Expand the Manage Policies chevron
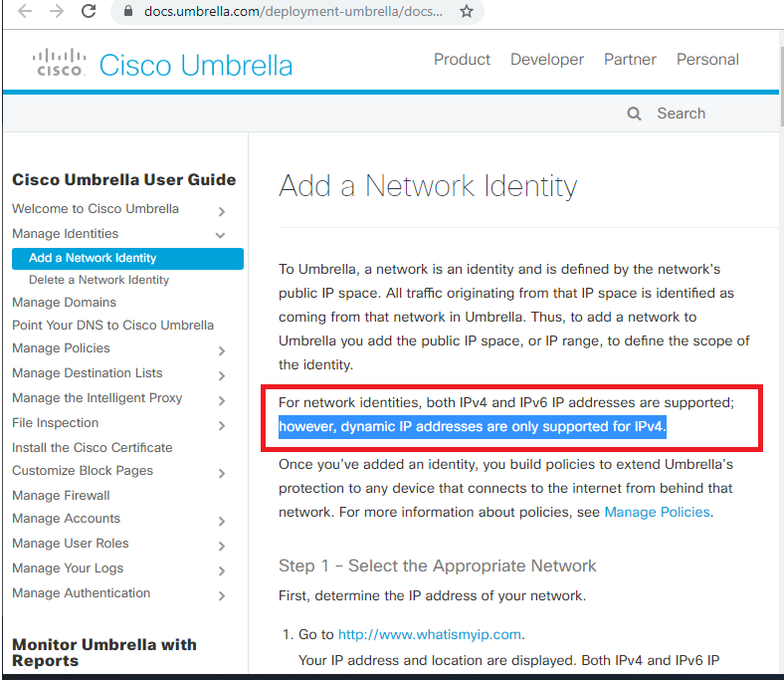 point(222,350)
